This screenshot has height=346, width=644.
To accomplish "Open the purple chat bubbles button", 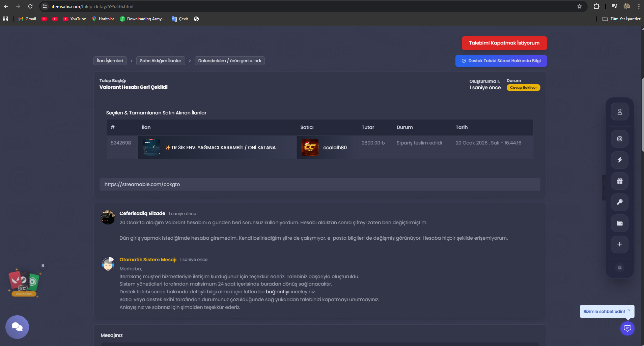I will point(17,327).
